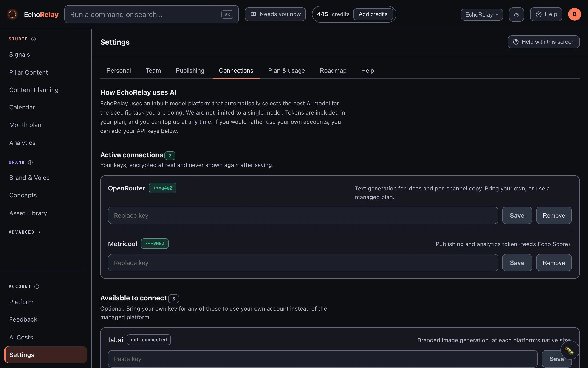Click Help with this screen button

tap(543, 42)
